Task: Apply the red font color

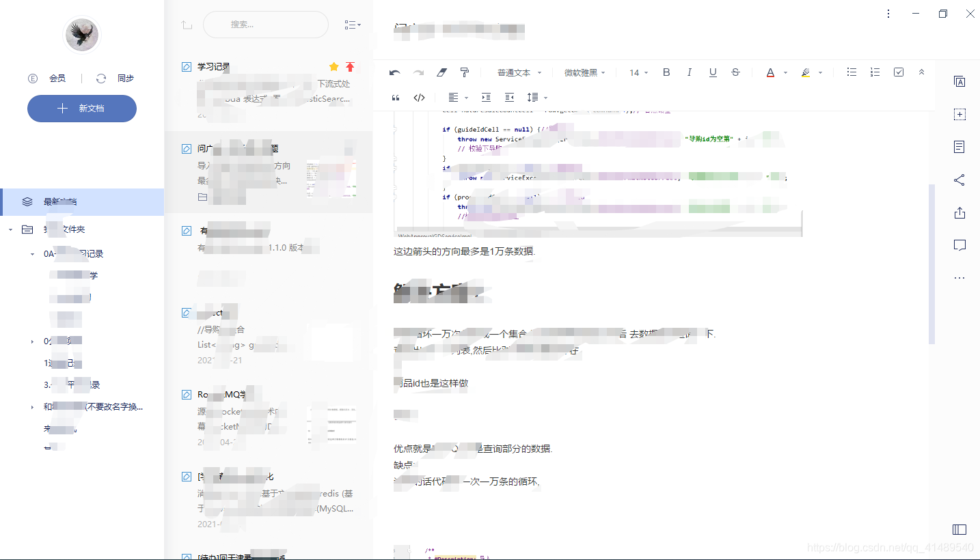Action: coord(770,72)
